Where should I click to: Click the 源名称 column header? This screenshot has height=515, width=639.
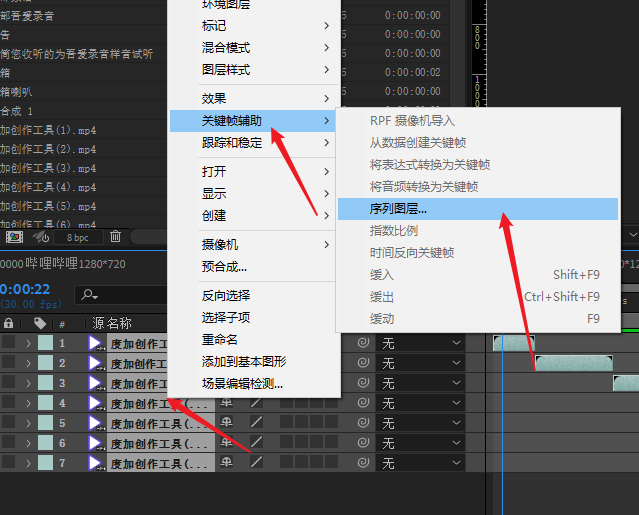tap(112, 323)
